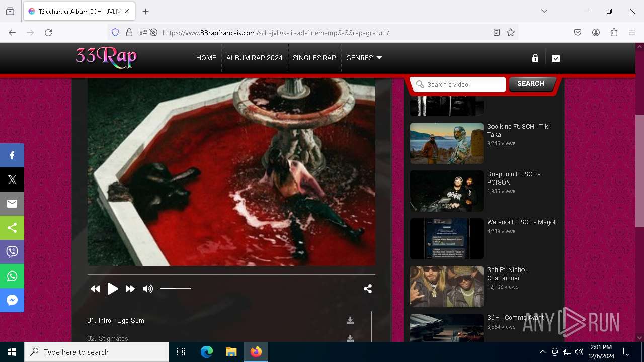Share page on Facebook sidebar icon
644x362 pixels.
coord(12,155)
